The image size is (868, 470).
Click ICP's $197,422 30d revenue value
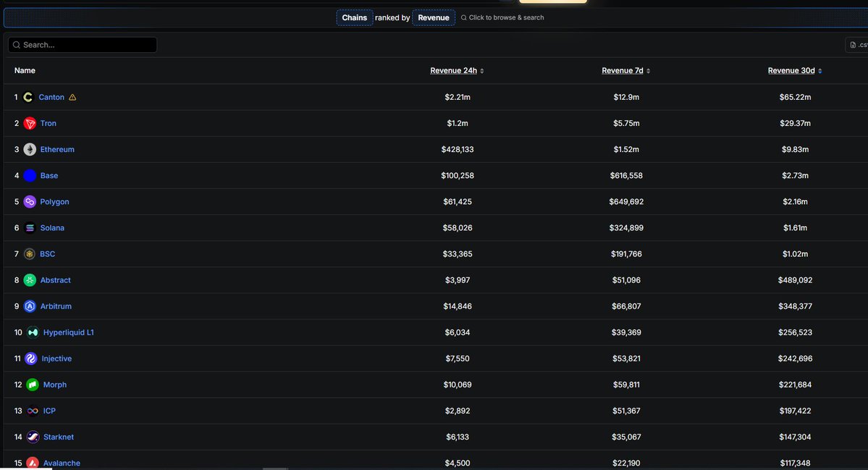pyautogui.click(x=795, y=411)
